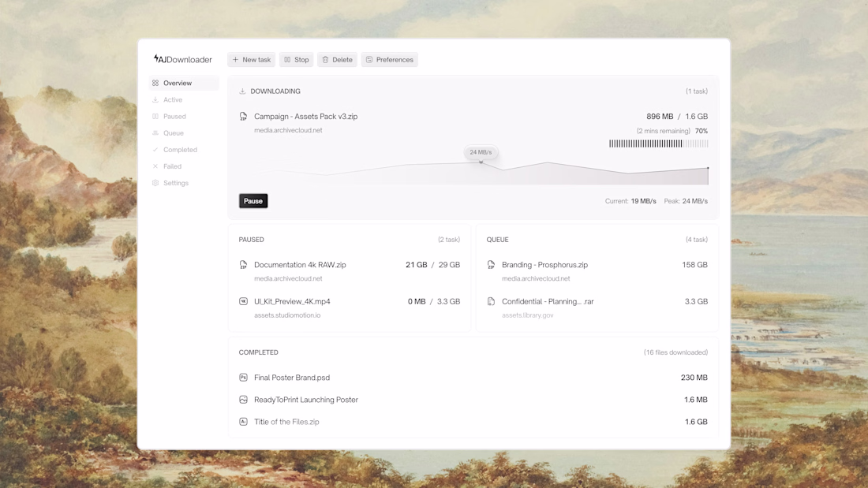Click the speed graph endpoint marker

[x=708, y=168]
